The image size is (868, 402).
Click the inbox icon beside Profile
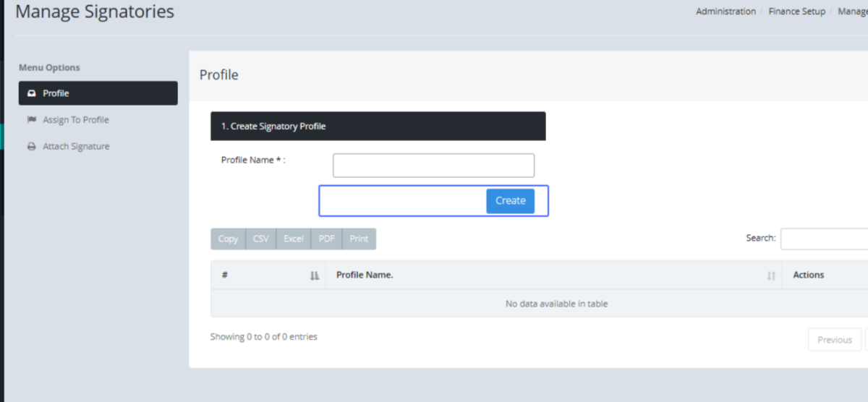click(x=32, y=93)
